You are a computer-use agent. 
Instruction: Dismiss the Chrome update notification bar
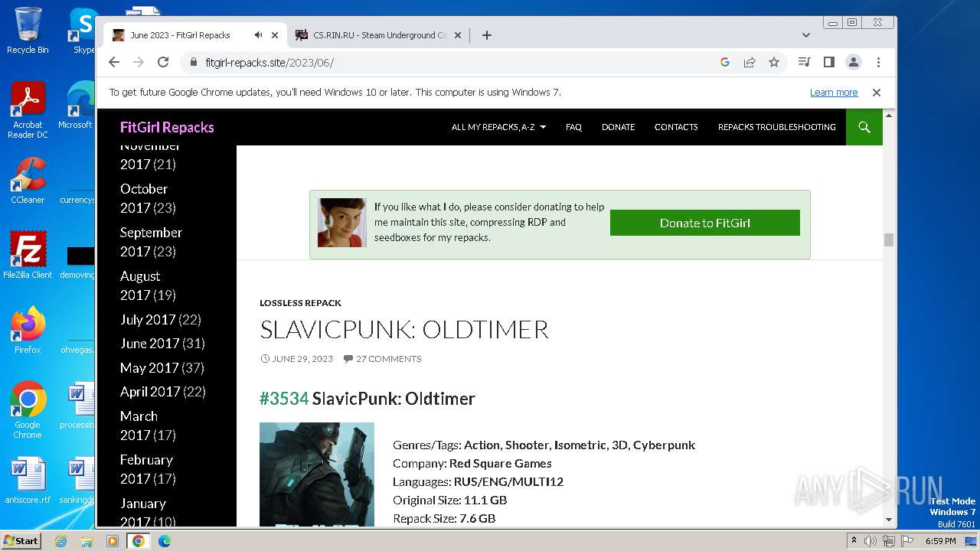pyautogui.click(x=877, y=93)
